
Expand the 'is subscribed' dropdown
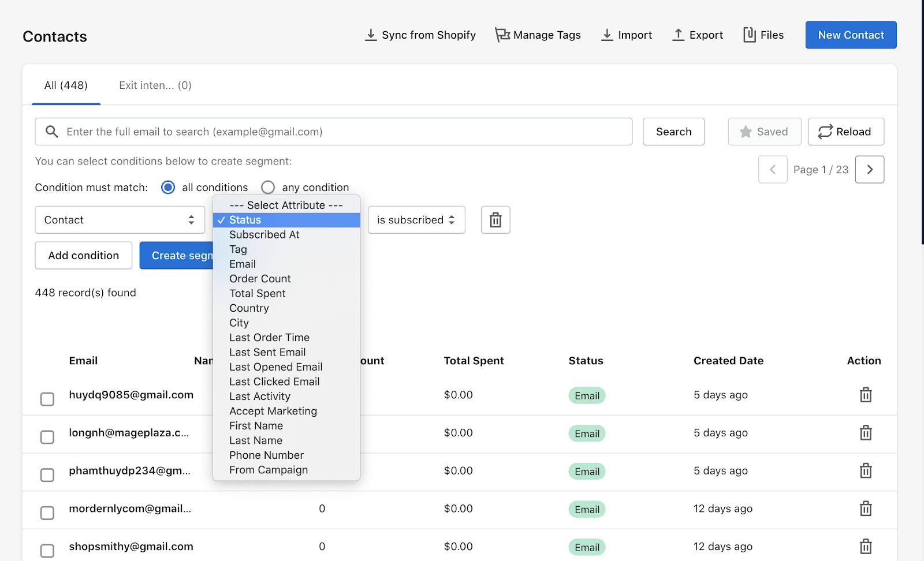click(416, 220)
